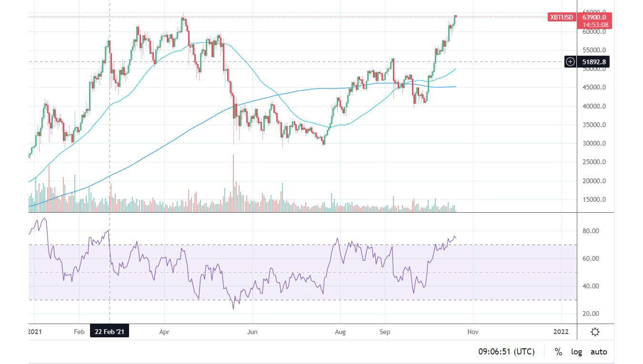This screenshot has height=364, width=643.
Task: Click the RSI 40.00 axis label
Action: point(591,286)
